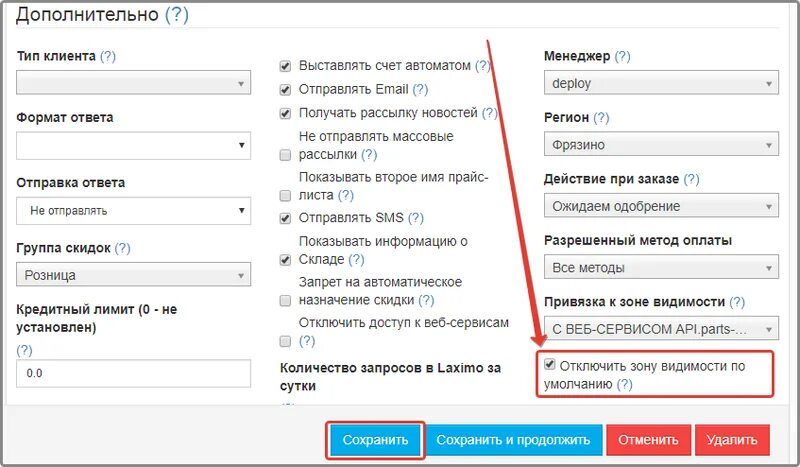Open help icon next to Привязка к зоне видимости
The height and width of the screenshot is (467, 800).
[x=737, y=302]
